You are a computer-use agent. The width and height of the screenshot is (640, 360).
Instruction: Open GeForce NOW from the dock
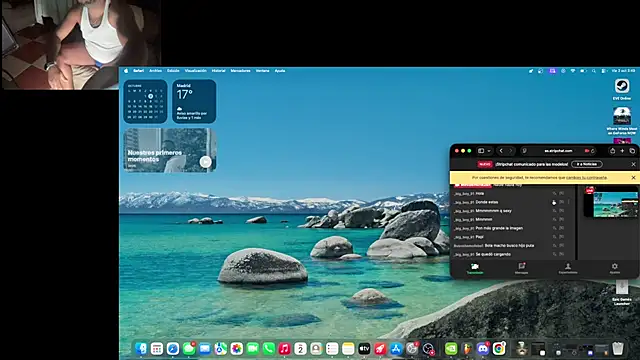click(x=451, y=349)
